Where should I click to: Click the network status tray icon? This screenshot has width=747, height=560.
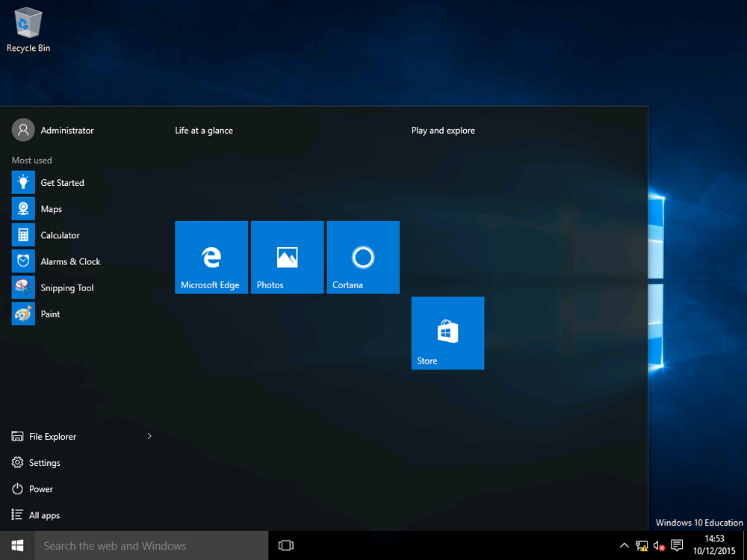[642, 546]
